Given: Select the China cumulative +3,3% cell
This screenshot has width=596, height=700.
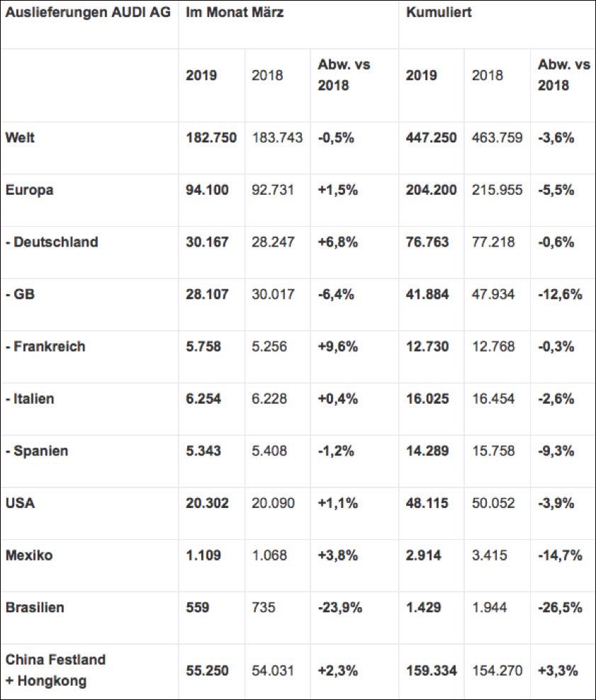Looking at the screenshot, I should (x=556, y=670).
